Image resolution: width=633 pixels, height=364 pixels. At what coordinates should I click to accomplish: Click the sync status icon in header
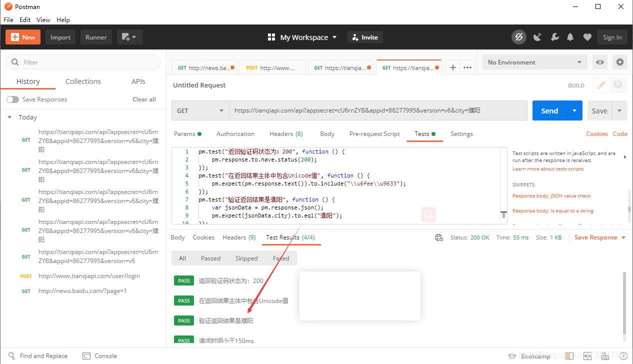point(518,37)
